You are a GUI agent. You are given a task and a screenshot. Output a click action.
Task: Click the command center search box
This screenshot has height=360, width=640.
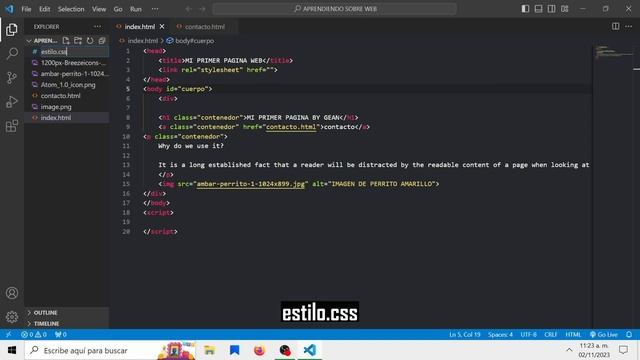pos(334,9)
